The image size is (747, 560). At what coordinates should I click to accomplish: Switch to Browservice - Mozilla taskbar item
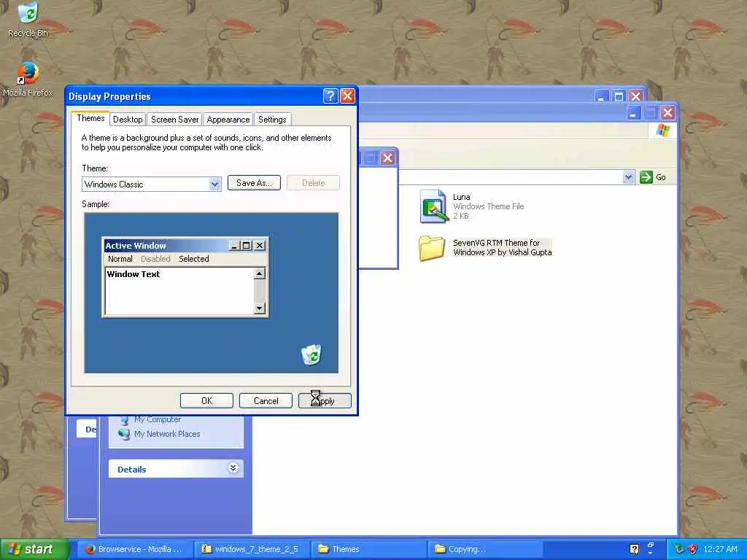pos(135,549)
